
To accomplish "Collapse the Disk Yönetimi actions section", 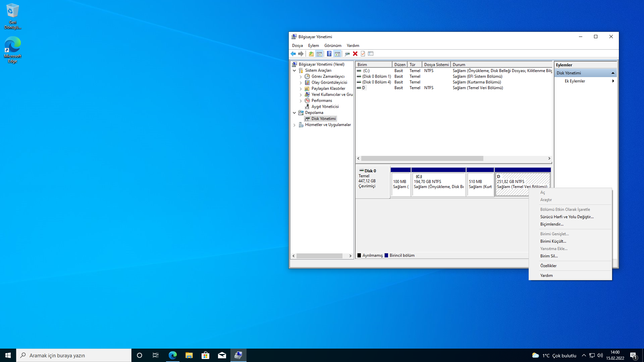I will pyautogui.click(x=613, y=73).
